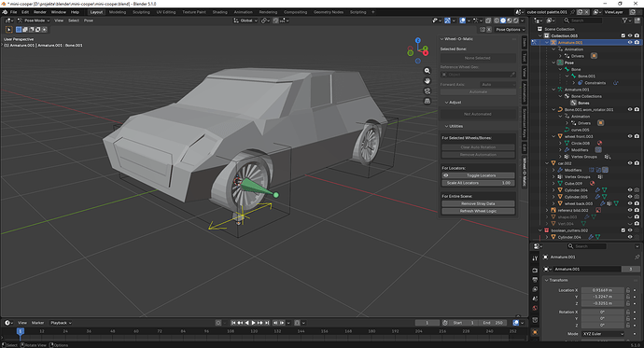This screenshot has height=348, width=644.
Task: Click the Toggle Locators button
Action: point(478,175)
